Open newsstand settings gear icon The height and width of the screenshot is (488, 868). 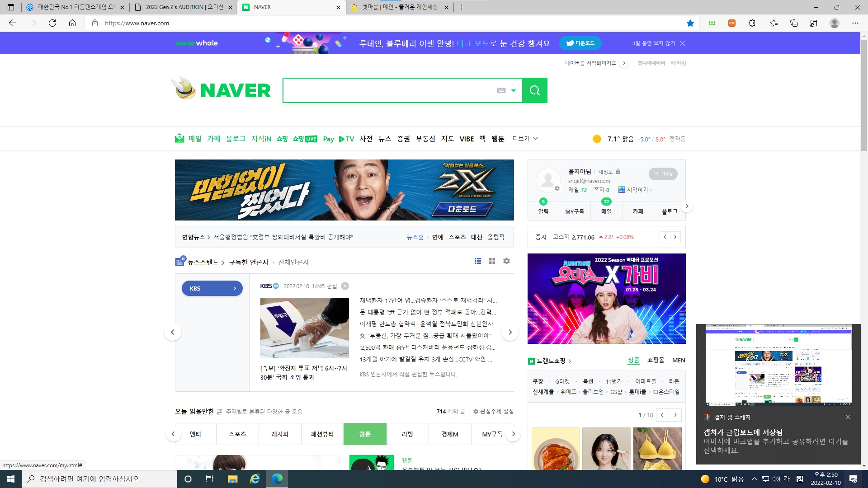tap(507, 261)
